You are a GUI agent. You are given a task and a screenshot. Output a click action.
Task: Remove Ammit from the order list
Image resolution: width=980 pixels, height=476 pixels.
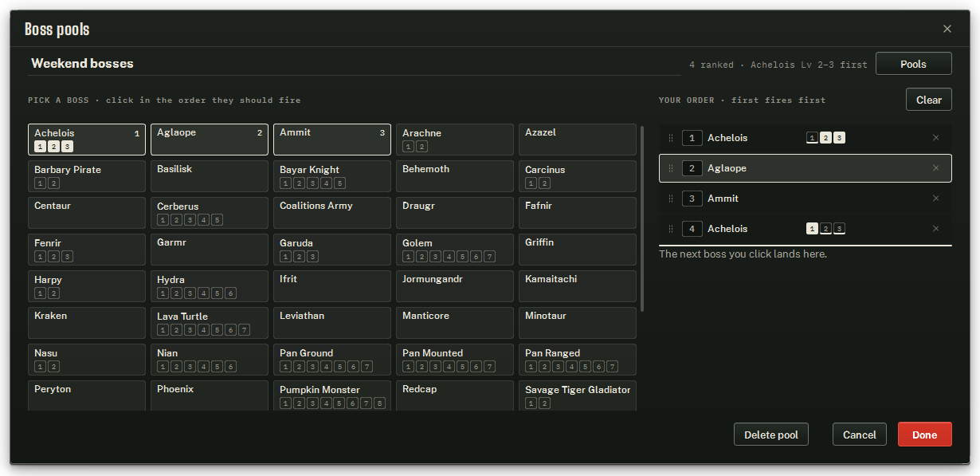coord(936,199)
